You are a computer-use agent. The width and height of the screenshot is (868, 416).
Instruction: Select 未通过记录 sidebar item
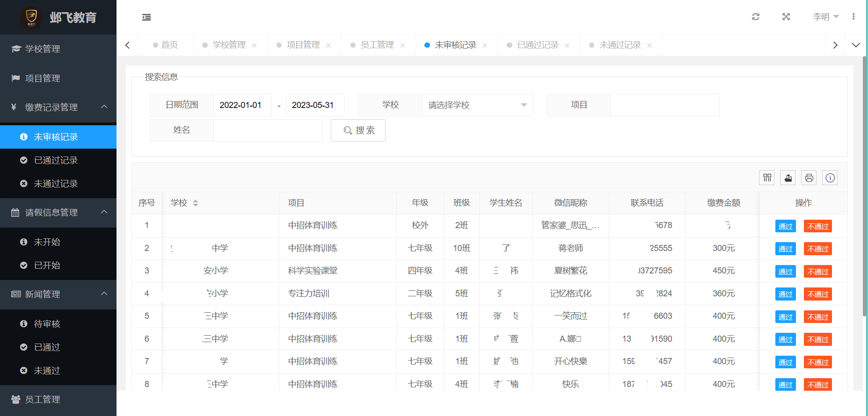[x=58, y=184]
